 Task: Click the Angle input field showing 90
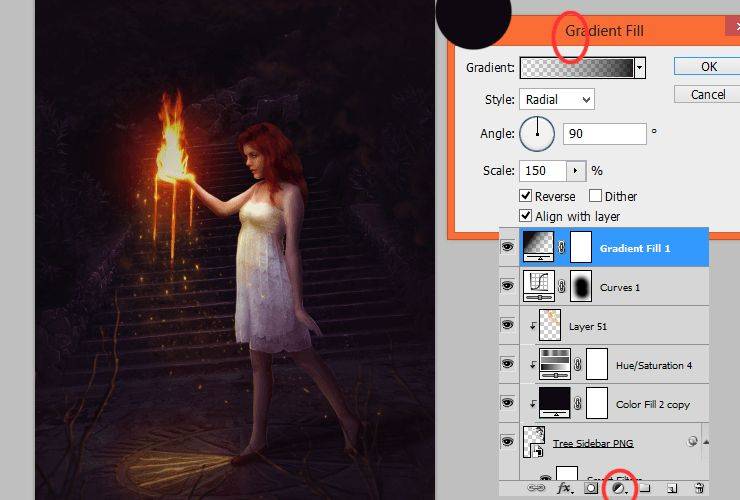point(605,134)
